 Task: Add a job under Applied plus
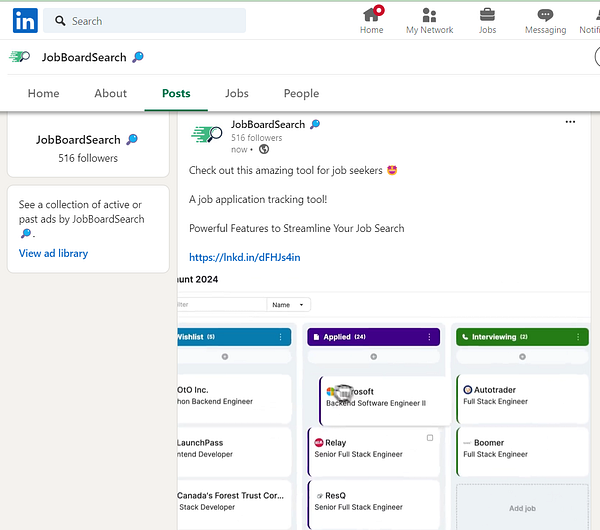[x=373, y=357]
